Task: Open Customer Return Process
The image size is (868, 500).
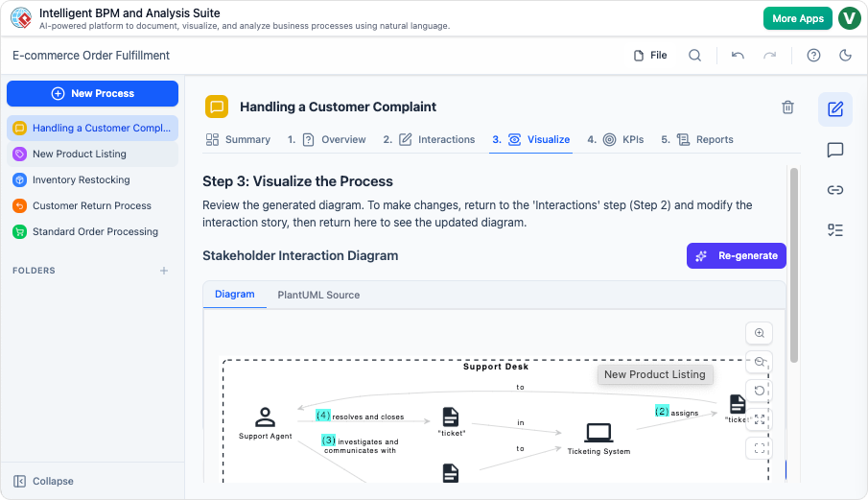Action: [x=92, y=206]
